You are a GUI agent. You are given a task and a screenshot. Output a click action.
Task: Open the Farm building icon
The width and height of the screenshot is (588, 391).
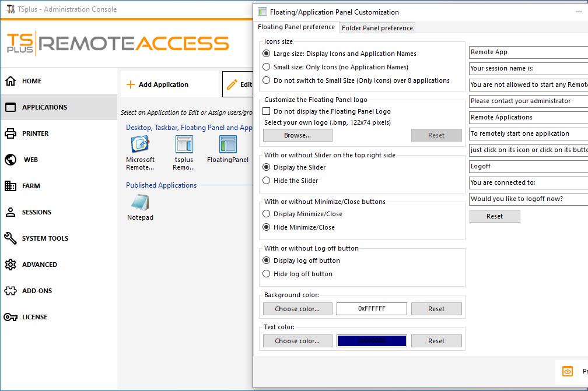click(10, 186)
